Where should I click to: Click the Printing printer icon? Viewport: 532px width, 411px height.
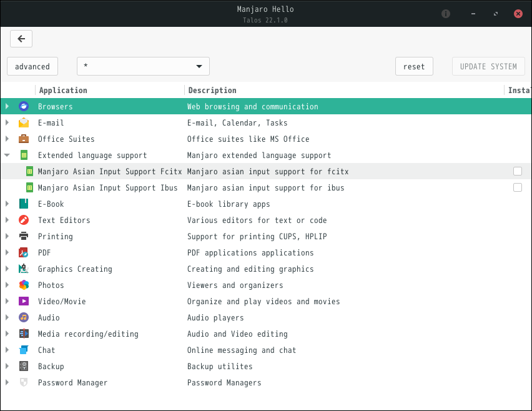(x=24, y=236)
